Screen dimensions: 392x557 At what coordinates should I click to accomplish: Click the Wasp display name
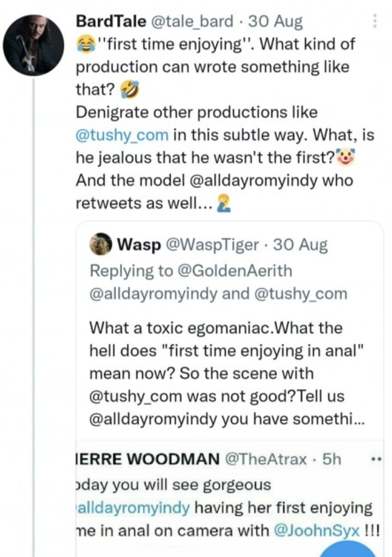click(x=137, y=245)
